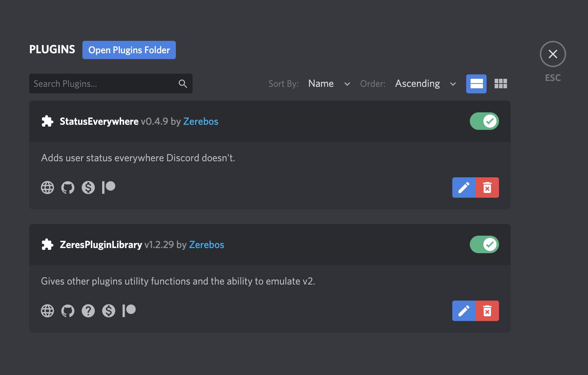Viewport: 588px width, 375px height.
Task: Open the Order dropdown
Action: coord(417,84)
